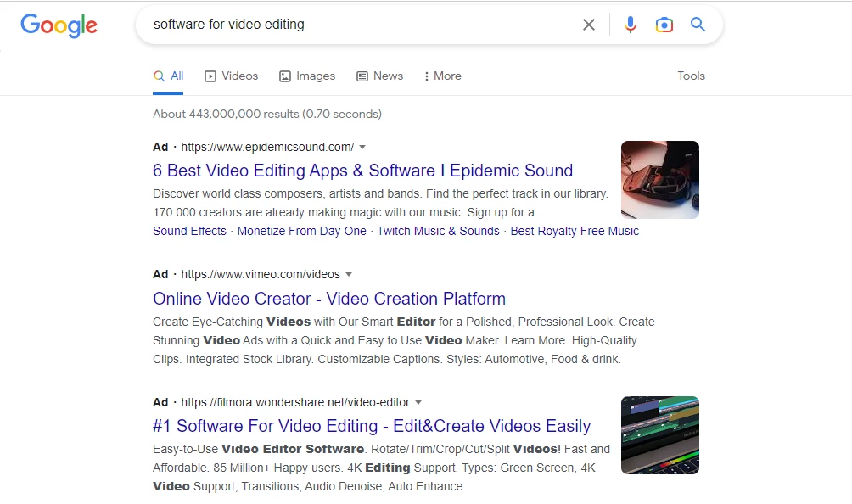Open the Sound Effects sitelink
Screen dimensions: 852x504
(x=189, y=231)
